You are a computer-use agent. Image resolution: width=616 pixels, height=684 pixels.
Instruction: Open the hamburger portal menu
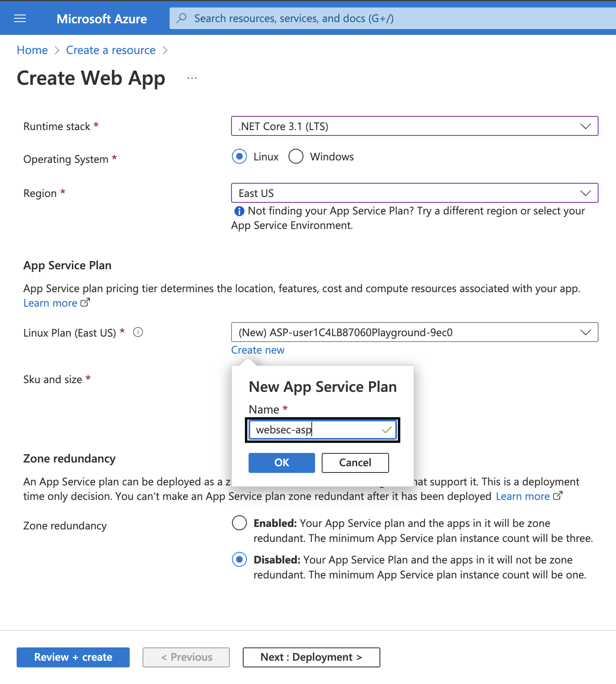point(20,18)
